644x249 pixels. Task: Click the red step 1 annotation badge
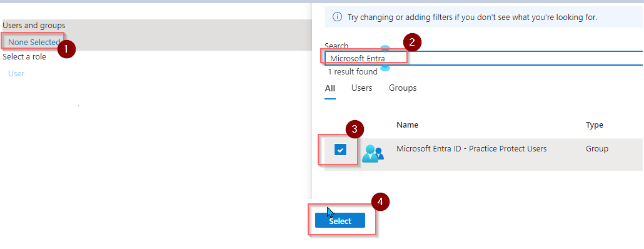tap(66, 49)
